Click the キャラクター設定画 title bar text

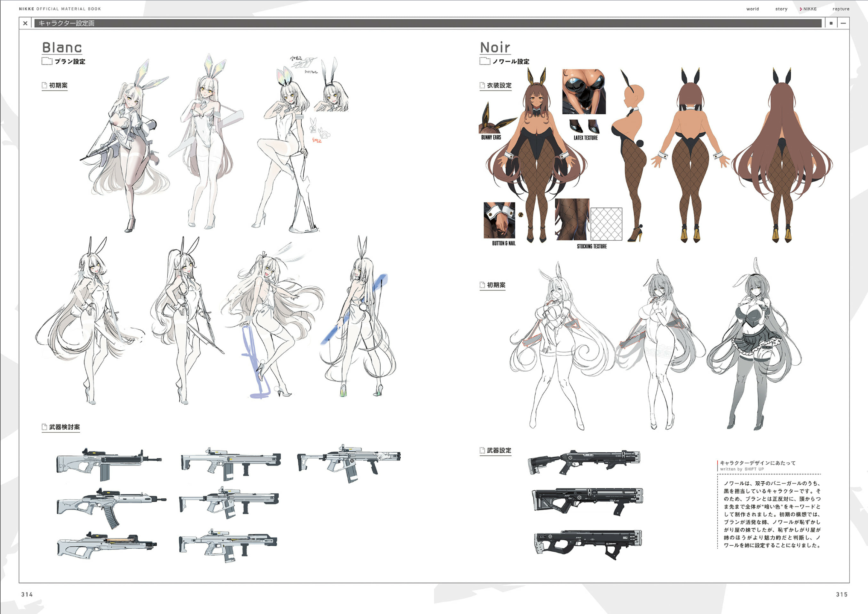point(67,23)
